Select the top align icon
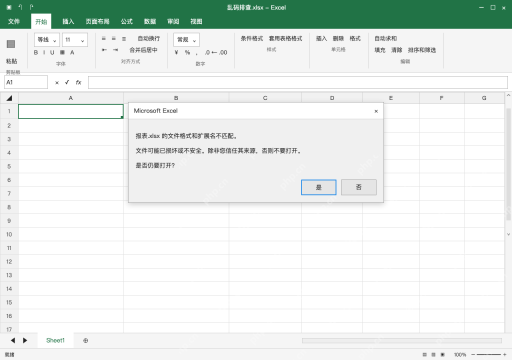Viewport: 512px width, 360px height. (104, 39)
